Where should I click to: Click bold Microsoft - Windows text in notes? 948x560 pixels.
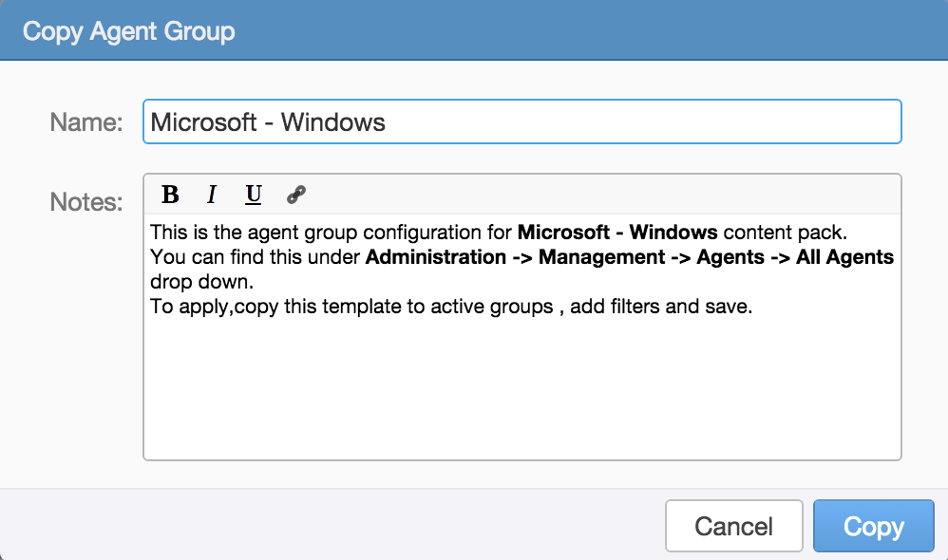[616, 232]
